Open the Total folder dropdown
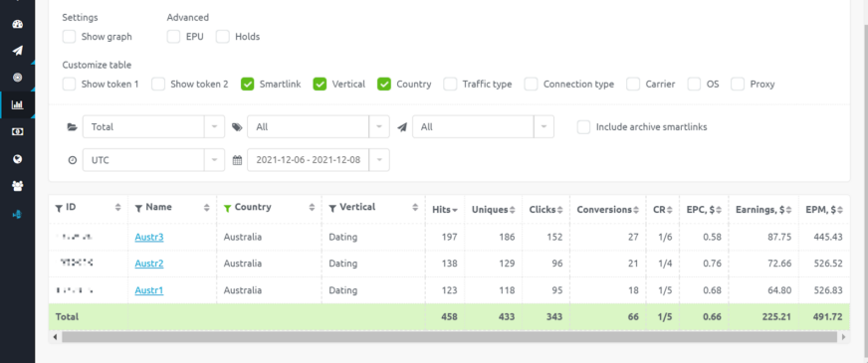Image resolution: width=868 pixels, height=363 pixels. (x=154, y=126)
